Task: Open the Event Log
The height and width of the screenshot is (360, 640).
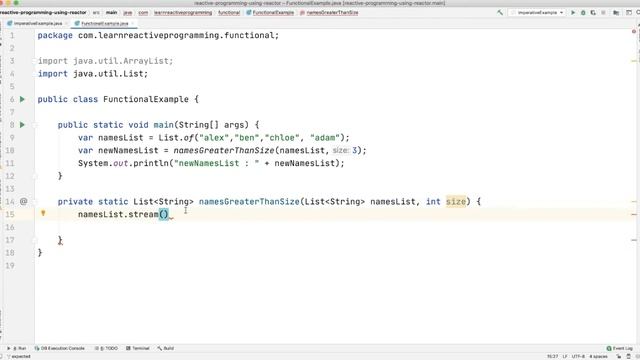Action: (619, 348)
